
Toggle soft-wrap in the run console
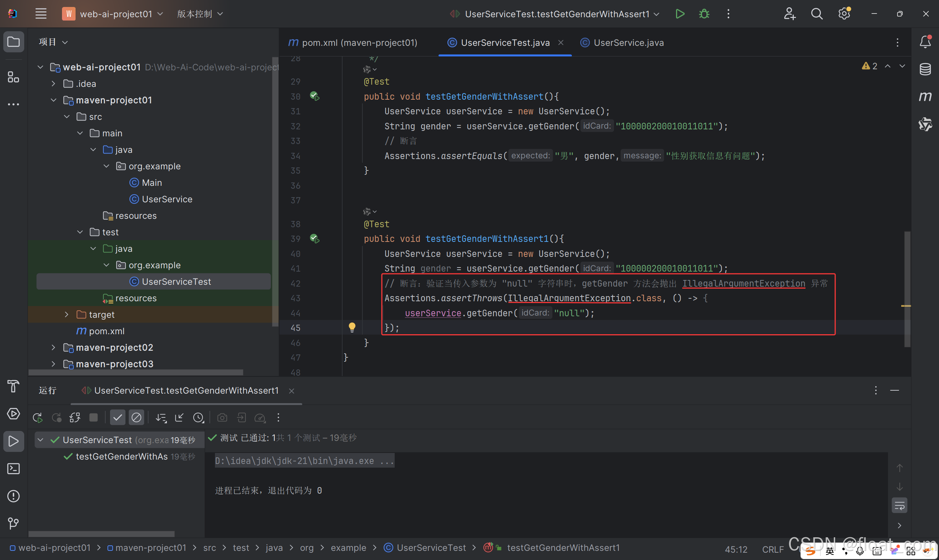(x=899, y=506)
